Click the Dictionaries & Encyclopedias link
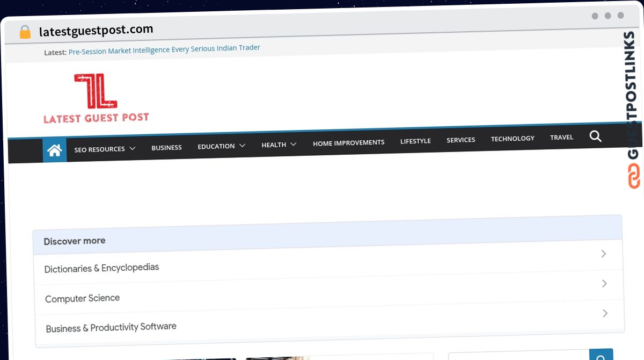Screen dimensions: 644x360 (x=102, y=268)
